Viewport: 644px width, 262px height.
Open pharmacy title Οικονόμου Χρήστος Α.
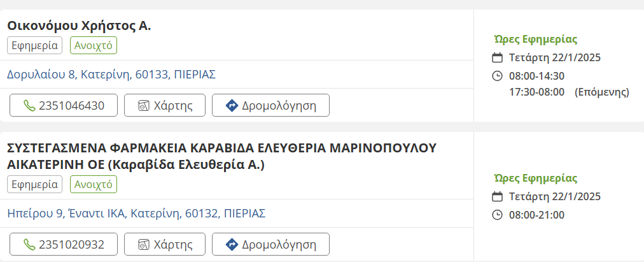pos(79,26)
